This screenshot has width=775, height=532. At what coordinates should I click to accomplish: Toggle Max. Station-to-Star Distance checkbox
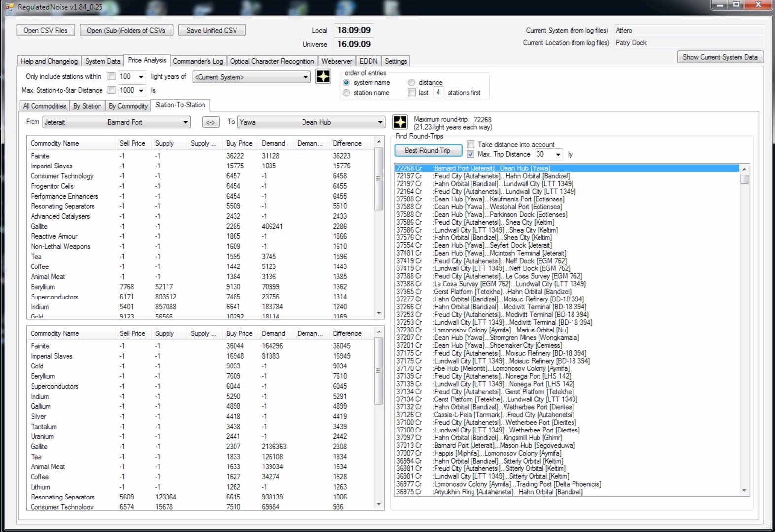112,90
